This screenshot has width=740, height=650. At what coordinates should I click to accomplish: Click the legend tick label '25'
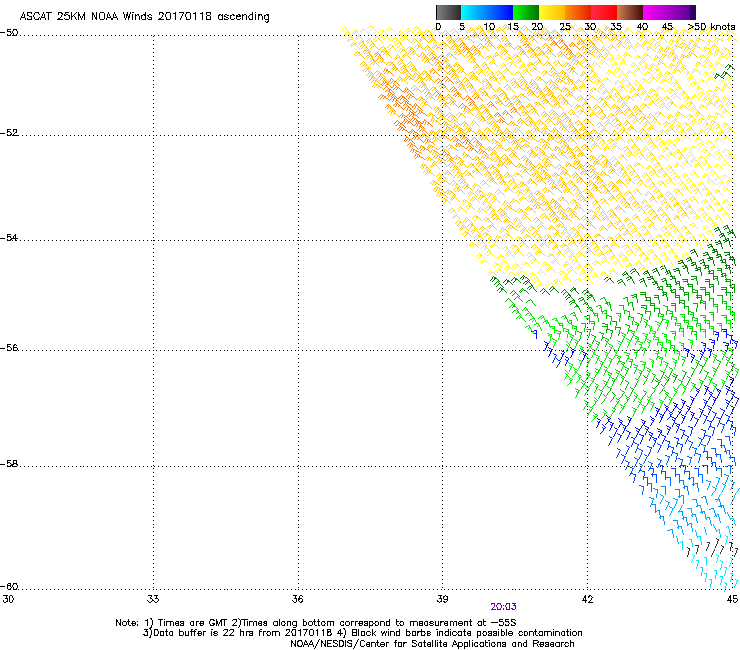tap(565, 27)
